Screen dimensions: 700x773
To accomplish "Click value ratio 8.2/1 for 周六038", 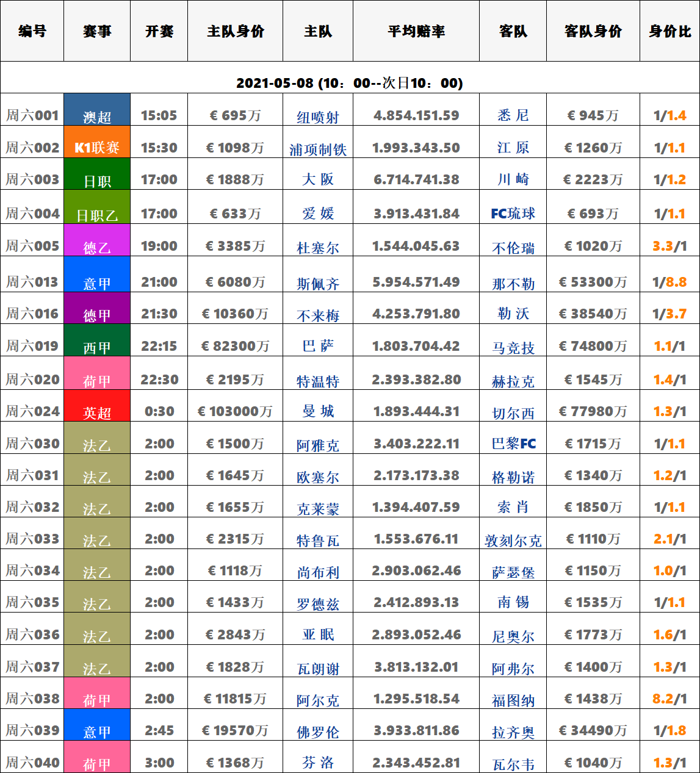I will (669, 699).
